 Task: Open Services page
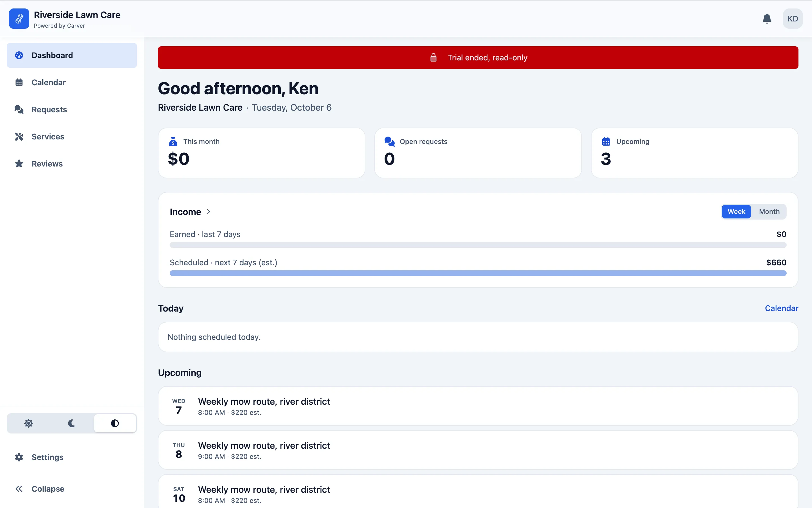pyautogui.click(x=72, y=137)
